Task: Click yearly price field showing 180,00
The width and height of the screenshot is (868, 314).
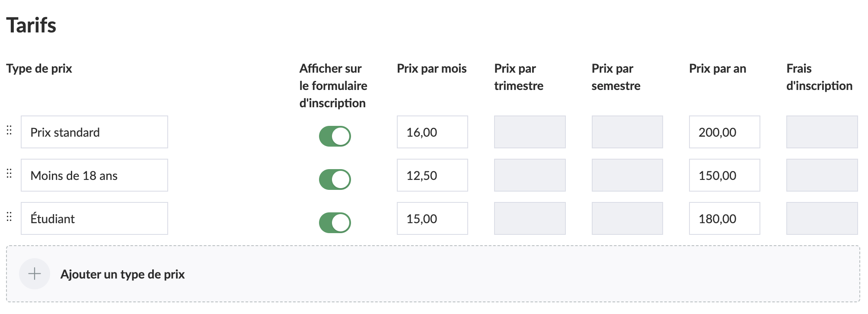Action: coord(724,218)
